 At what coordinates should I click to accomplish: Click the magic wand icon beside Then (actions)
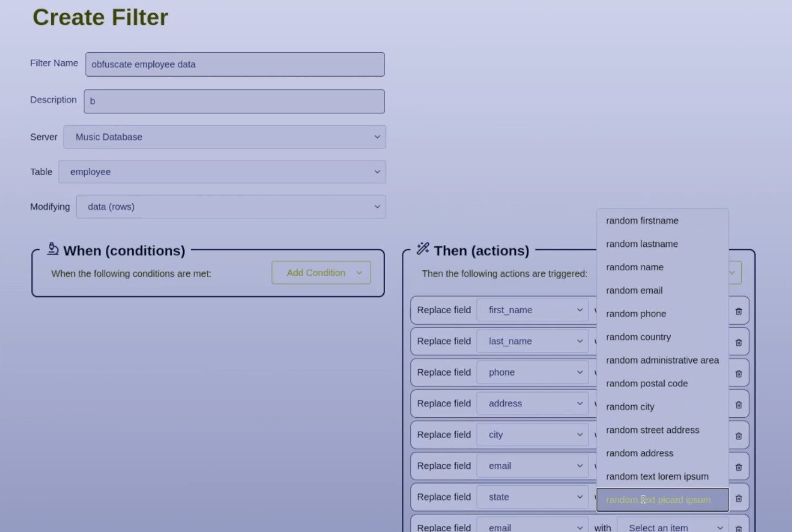point(423,249)
